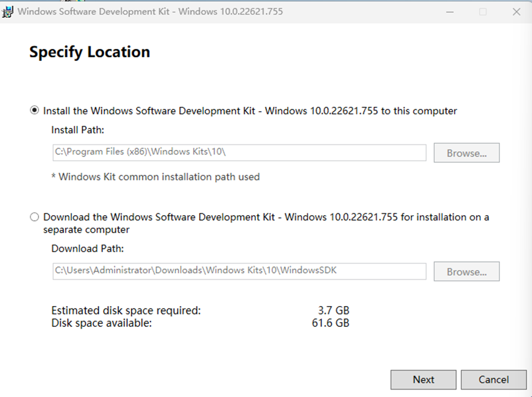Screen dimensions: 532x397
Task: Click the 'Download Path:' label
Action: point(87,248)
